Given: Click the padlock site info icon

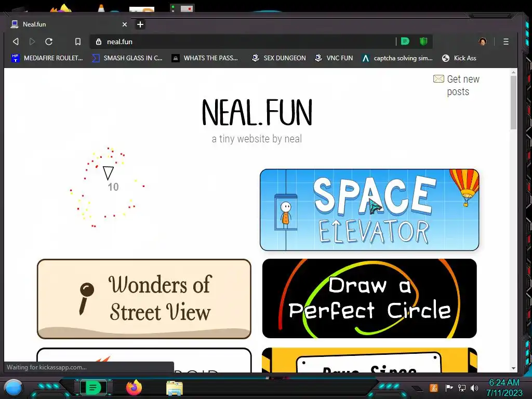Looking at the screenshot, I should tap(99, 42).
